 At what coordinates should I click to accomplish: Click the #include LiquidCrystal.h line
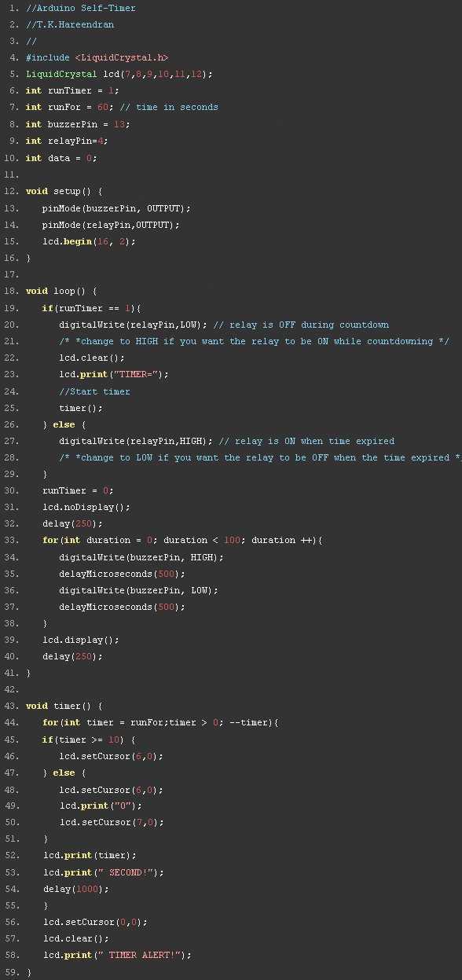click(97, 57)
